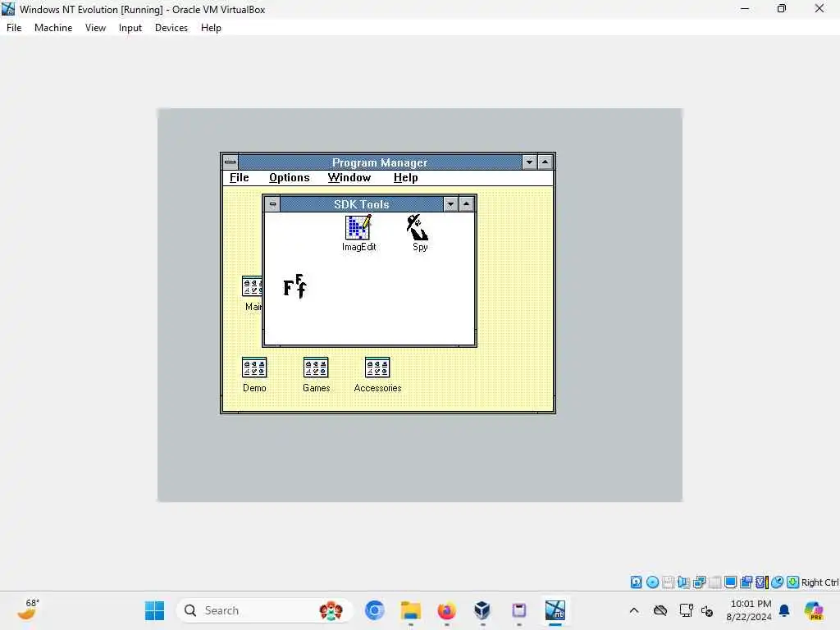The image size is (840, 630).
Task: Open the File menu in Program Manager
Action: click(x=239, y=178)
